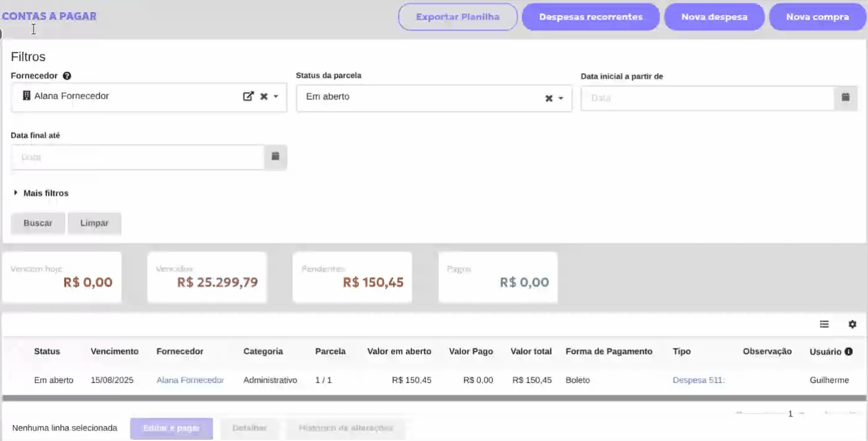Image resolution: width=868 pixels, height=441 pixels.
Task: Create a Nova despesa
Action: click(714, 17)
